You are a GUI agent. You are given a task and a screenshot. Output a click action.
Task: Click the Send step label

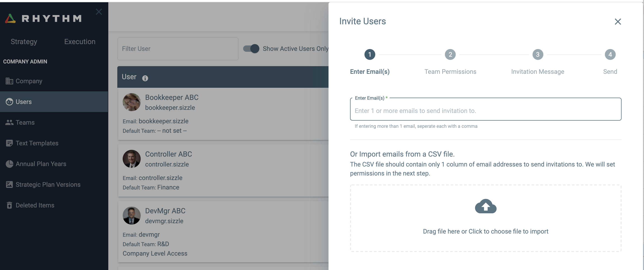click(610, 72)
